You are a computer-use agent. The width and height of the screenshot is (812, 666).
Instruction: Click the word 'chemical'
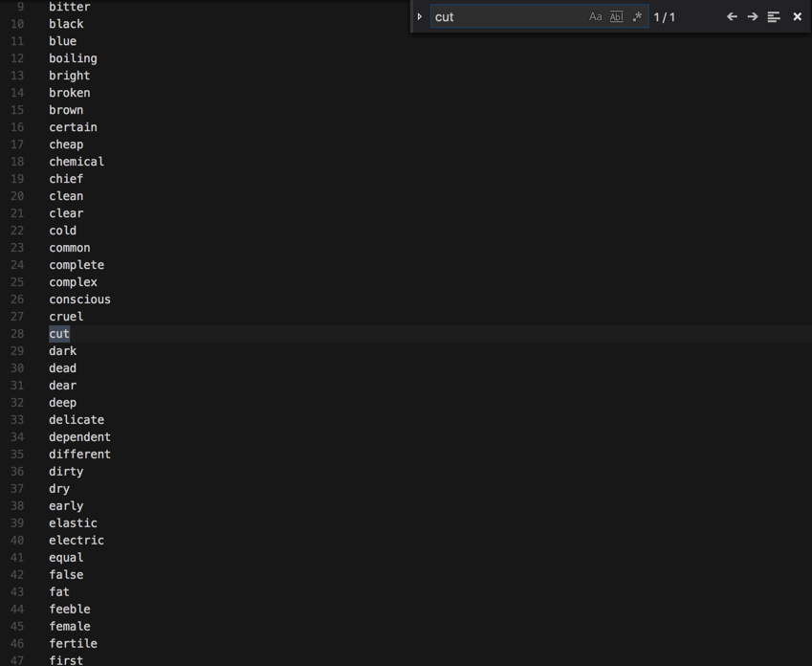click(77, 162)
